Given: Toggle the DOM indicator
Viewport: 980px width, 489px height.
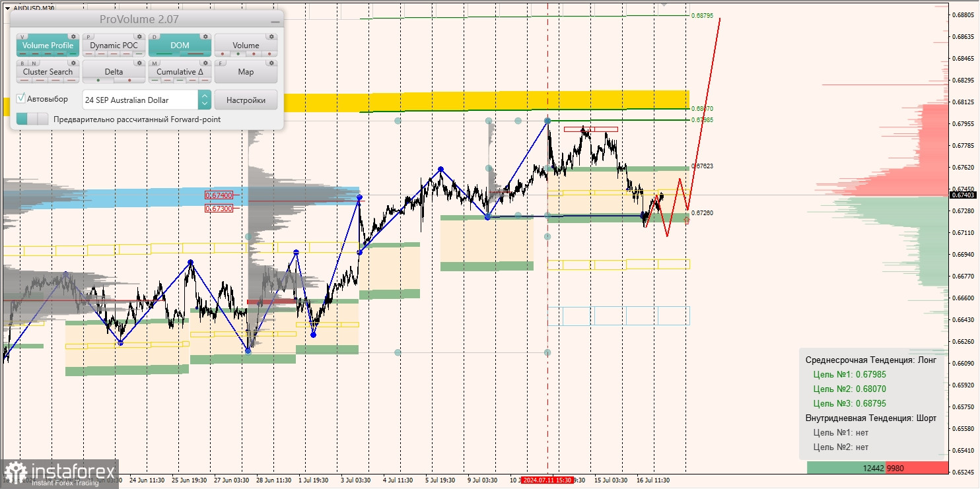Looking at the screenshot, I should coord(180,45).
